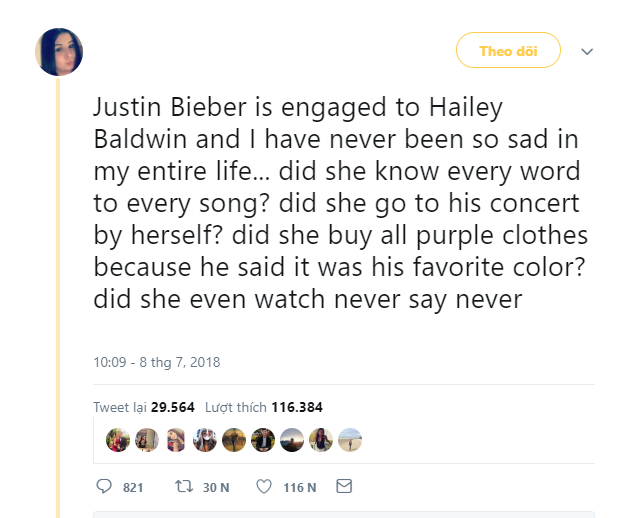This screenshot has height=518, width=633.
Task: Click the 30 N retweet count
Action: click(216, 488)
